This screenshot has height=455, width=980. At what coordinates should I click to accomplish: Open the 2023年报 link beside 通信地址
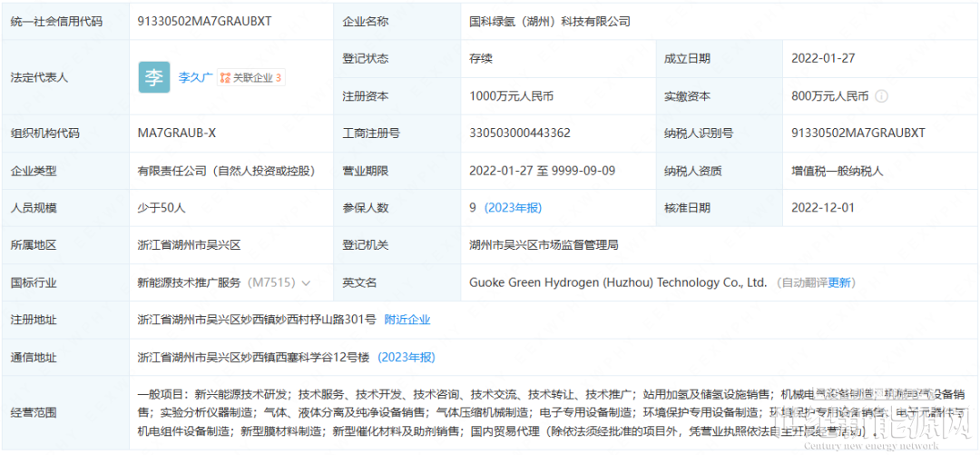point(407,357)
